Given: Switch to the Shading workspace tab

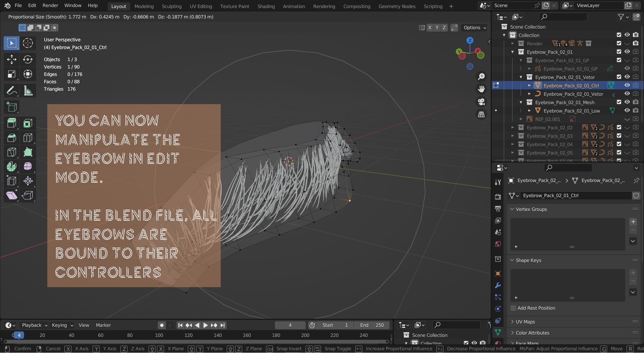Looking at the screenshot, I should point(266,6).
